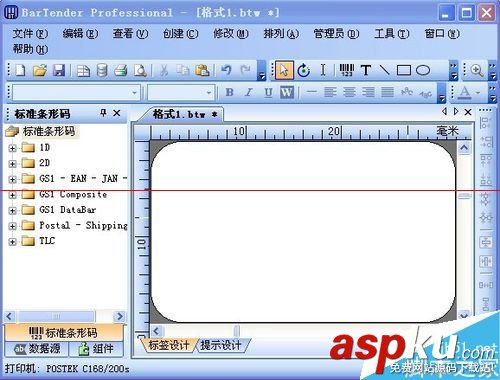Select the text cursor tool
Image resolution: width=500 pixels, height=380 pixels.
pyautogui.click(x=323, y=70)
